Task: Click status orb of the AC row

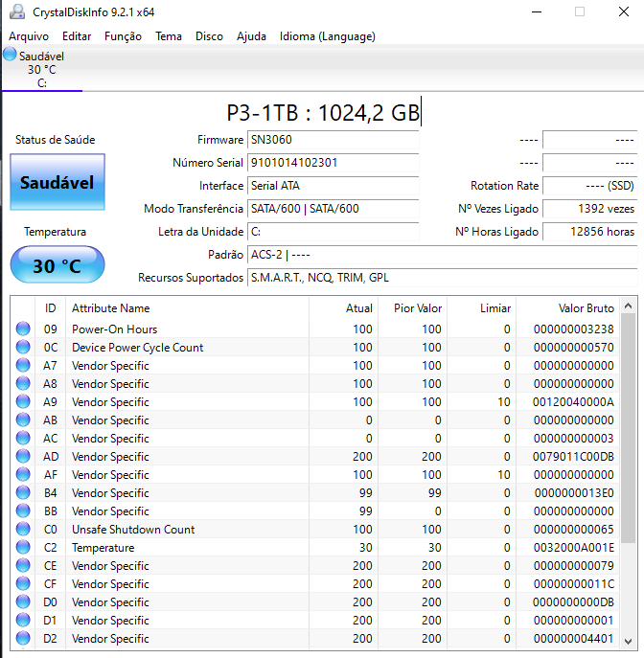Action: pos(23,438)
